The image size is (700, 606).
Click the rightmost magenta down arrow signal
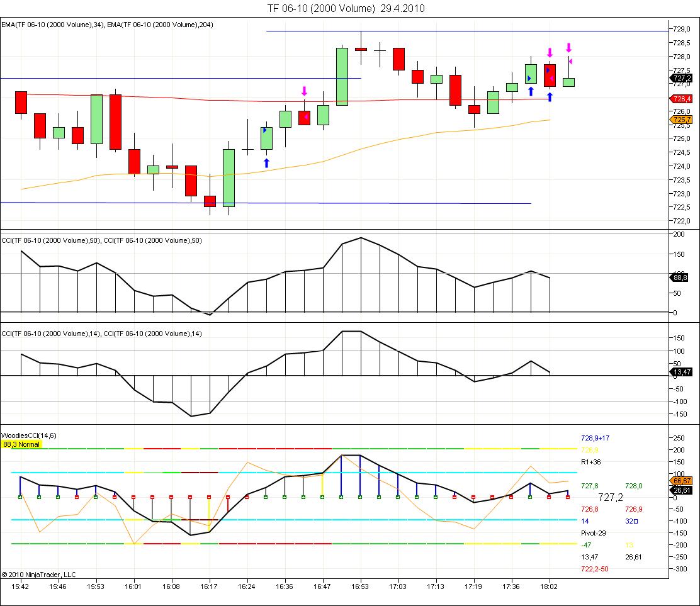(x=568, y=48)
